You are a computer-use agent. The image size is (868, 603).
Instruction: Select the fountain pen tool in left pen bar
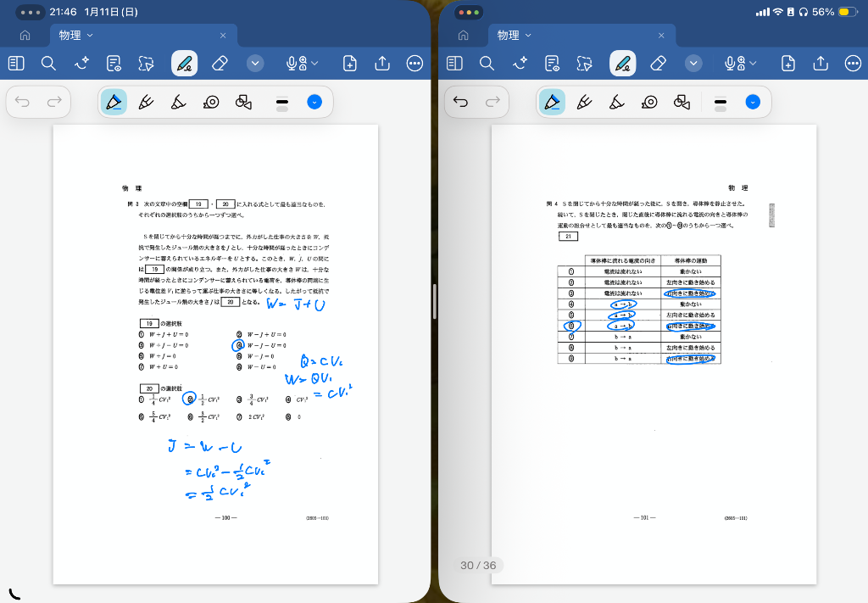(x=145, y=103)
